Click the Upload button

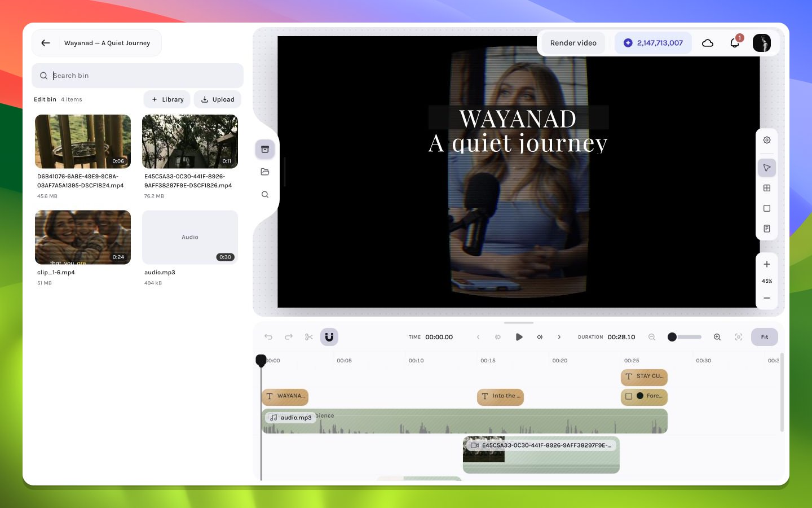[x=218, y=99]
